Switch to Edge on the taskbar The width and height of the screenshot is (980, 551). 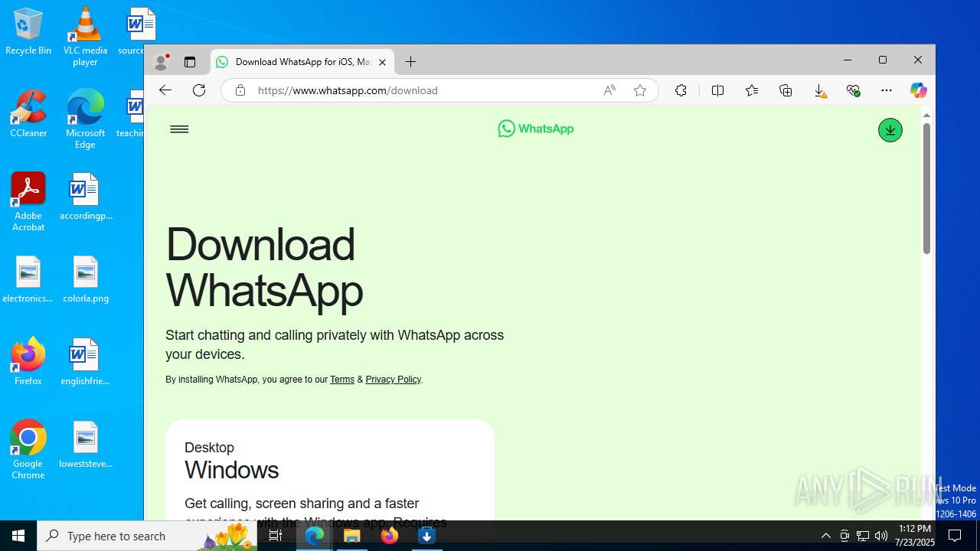click(x=315, y=536)
